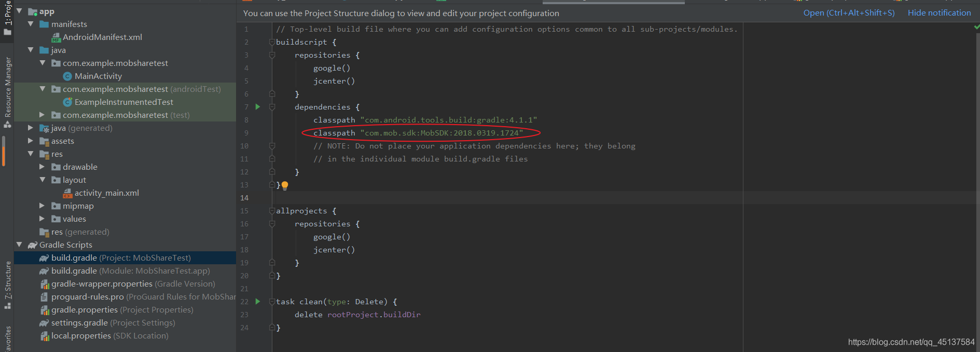Expand the drawable folder
This screenshot has height=352, width=980.
point(42,167)
